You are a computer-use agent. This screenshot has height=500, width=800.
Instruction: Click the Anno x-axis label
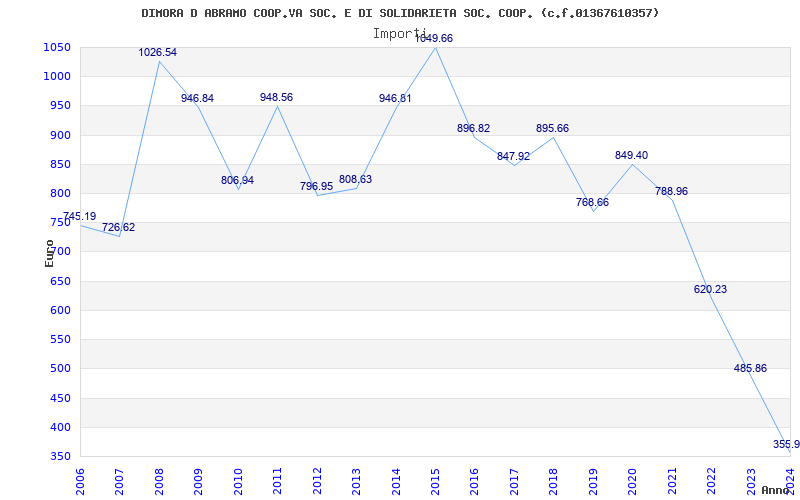click(775, 490)
